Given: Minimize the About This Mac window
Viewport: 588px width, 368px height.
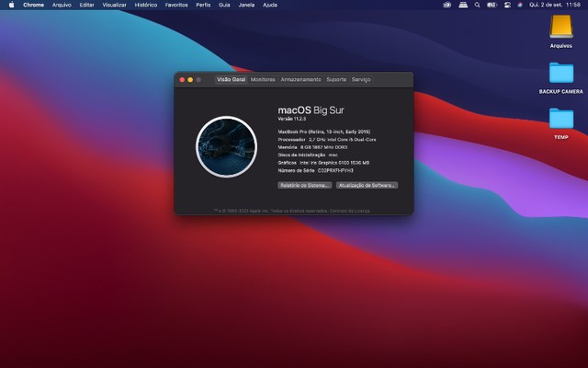Looking at the screenshot, I should pyautogui.click(x=190, y=80).
